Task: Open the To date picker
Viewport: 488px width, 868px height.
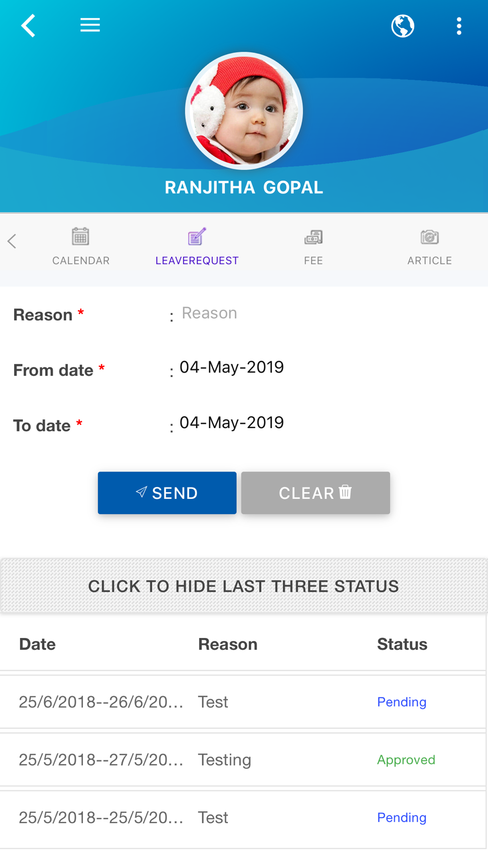Action: 232,422
